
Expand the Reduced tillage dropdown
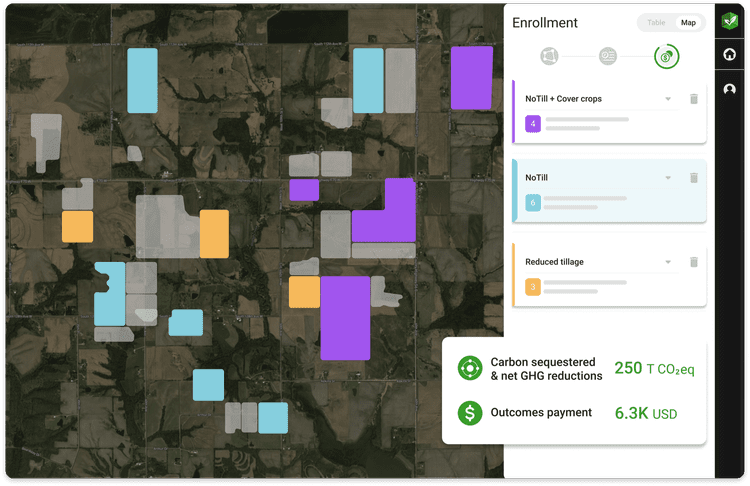click(x=668, y=262)
